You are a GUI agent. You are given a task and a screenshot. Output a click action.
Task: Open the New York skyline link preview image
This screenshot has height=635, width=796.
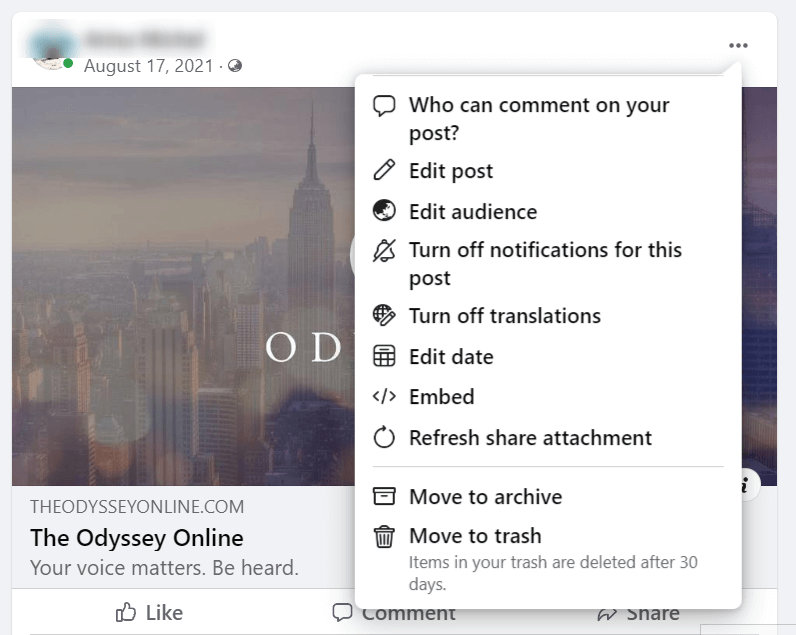click(183, 286)
